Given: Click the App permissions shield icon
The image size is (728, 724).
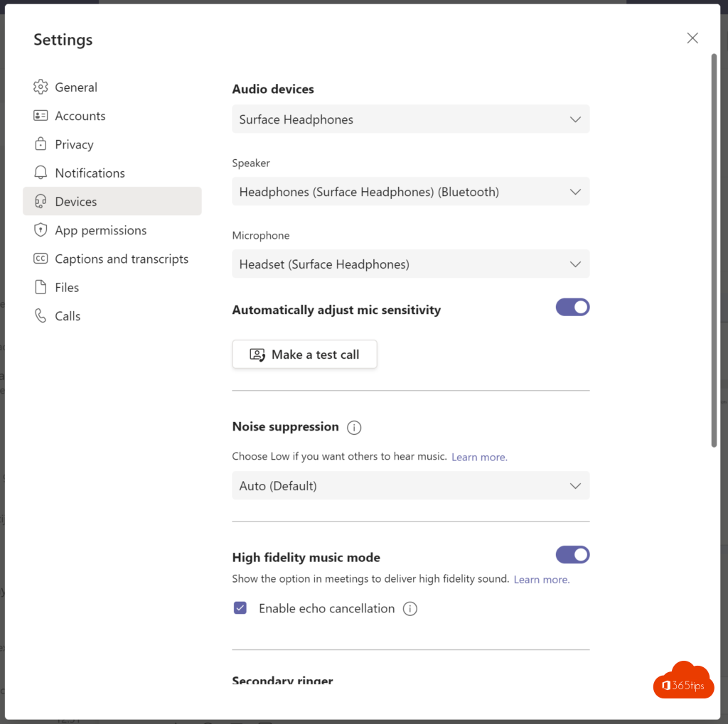Looking at the screenshot, I should coord(41,229).
